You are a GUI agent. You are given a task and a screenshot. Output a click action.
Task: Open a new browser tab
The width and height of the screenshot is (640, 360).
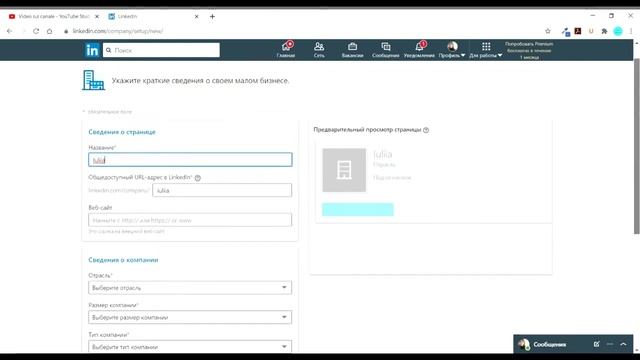(x=212, y=16)
